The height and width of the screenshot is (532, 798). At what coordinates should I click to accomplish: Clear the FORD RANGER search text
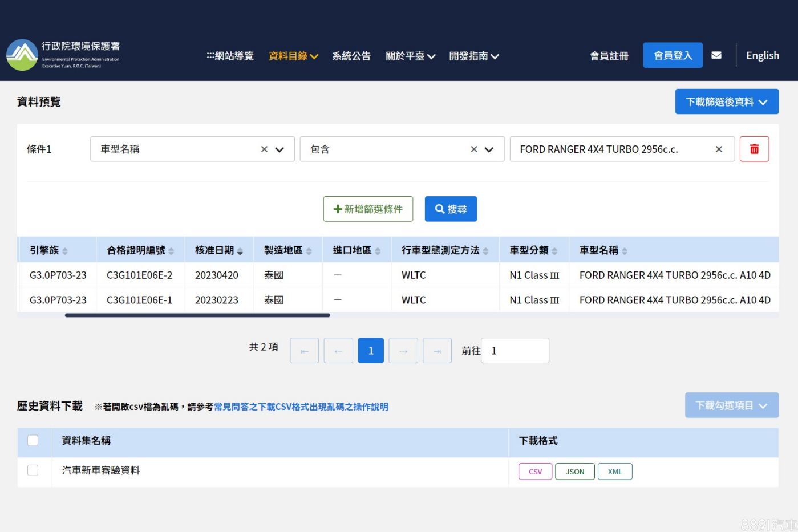pos(719,149)
